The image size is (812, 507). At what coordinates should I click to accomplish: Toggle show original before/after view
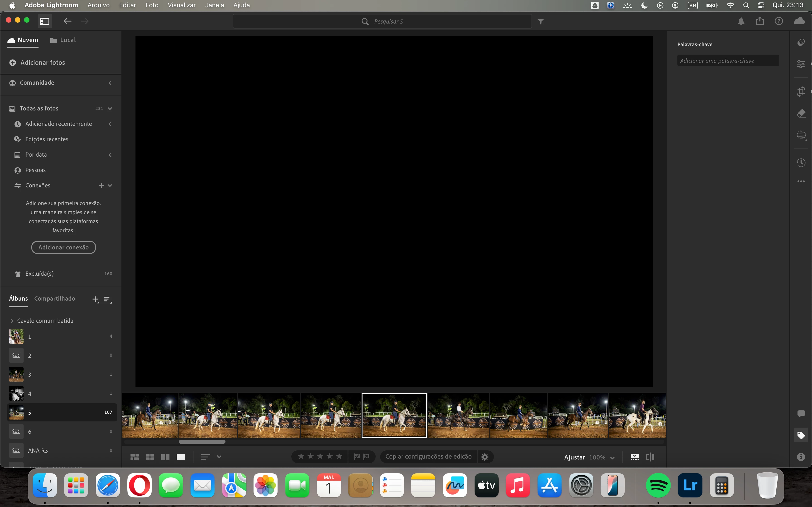click(650, 457)
